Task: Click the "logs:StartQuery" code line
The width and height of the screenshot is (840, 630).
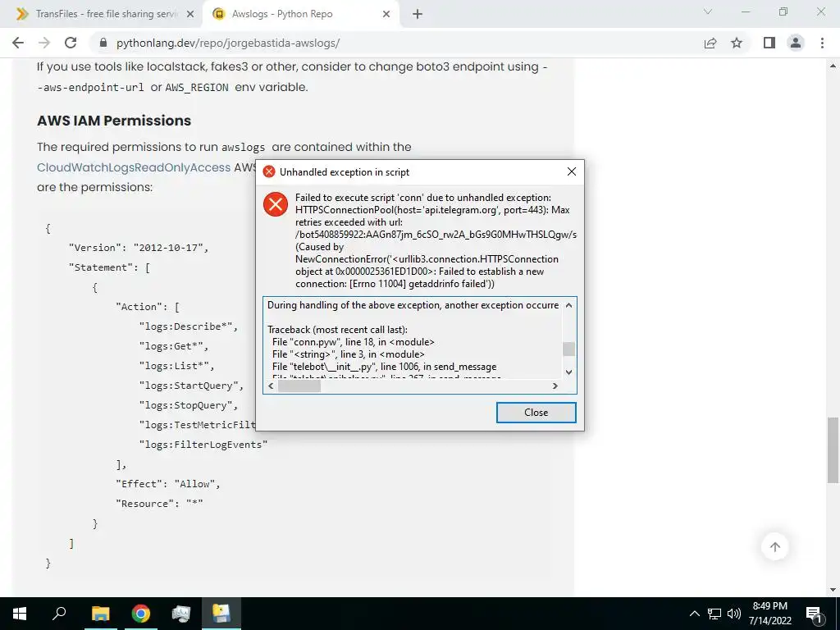Action: tap(191, 386)
